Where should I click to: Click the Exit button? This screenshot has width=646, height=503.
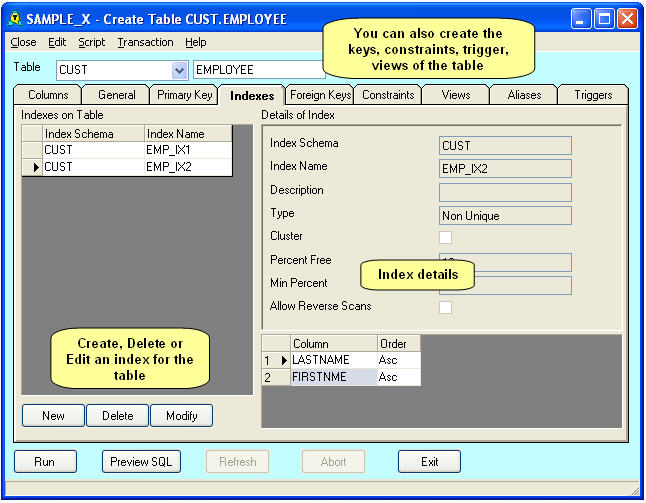coord(429,462)
